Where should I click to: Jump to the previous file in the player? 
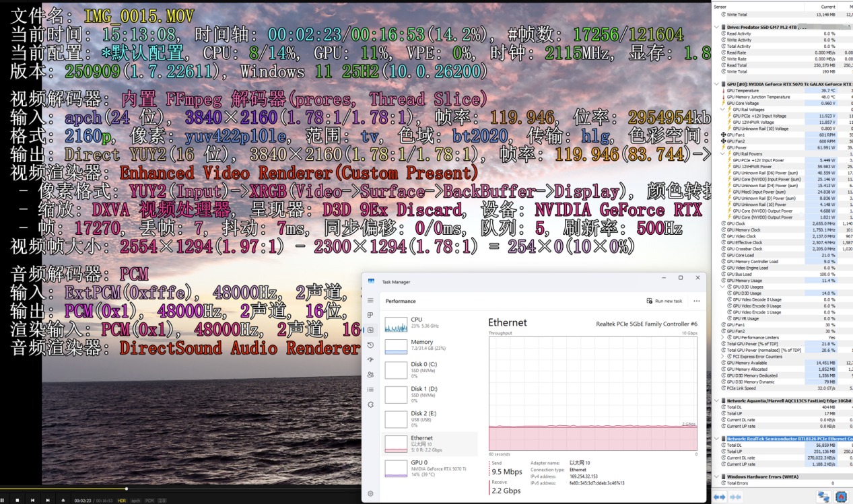point(32,501)
